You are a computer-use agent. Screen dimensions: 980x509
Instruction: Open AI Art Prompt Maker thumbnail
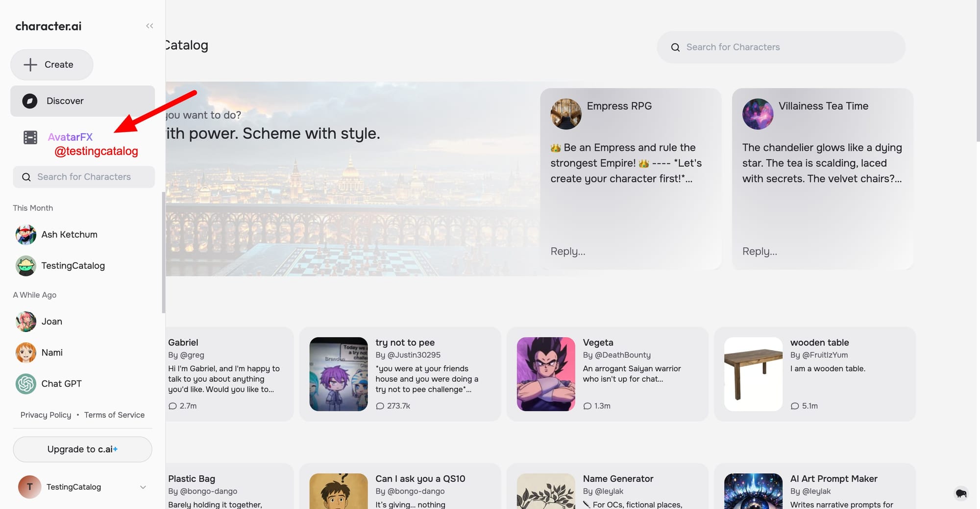point(753,491)
